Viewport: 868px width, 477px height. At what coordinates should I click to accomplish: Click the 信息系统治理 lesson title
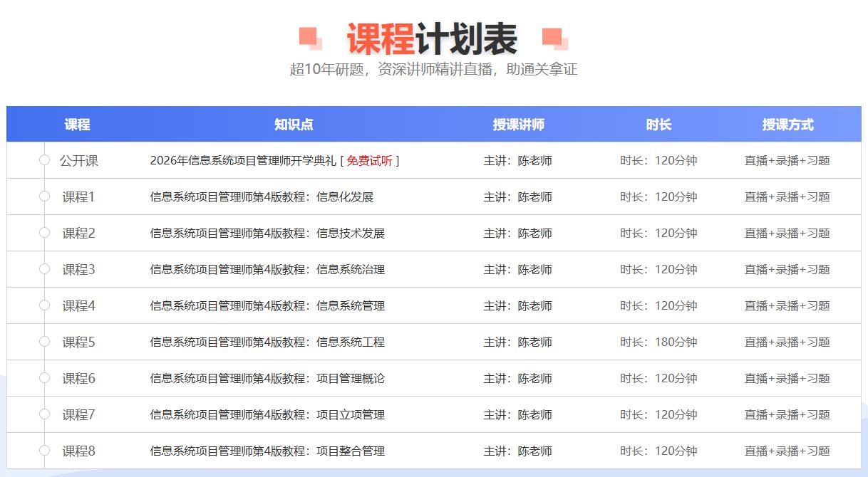point(267,270)
